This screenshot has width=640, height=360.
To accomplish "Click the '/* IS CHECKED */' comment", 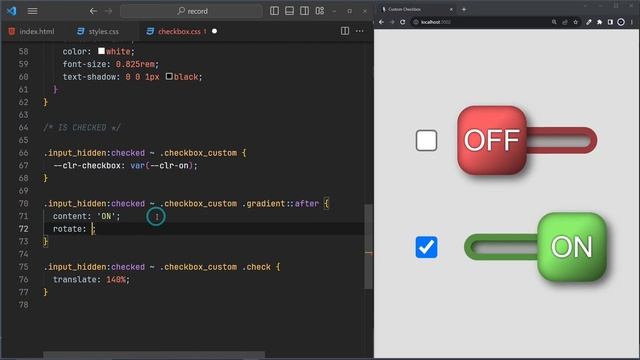I will [x=82, y=127].
